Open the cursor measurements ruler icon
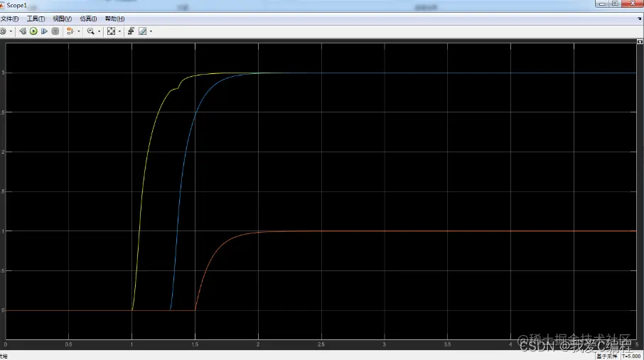The height and width of the screenshot is (360, 644). pos(142,31)
